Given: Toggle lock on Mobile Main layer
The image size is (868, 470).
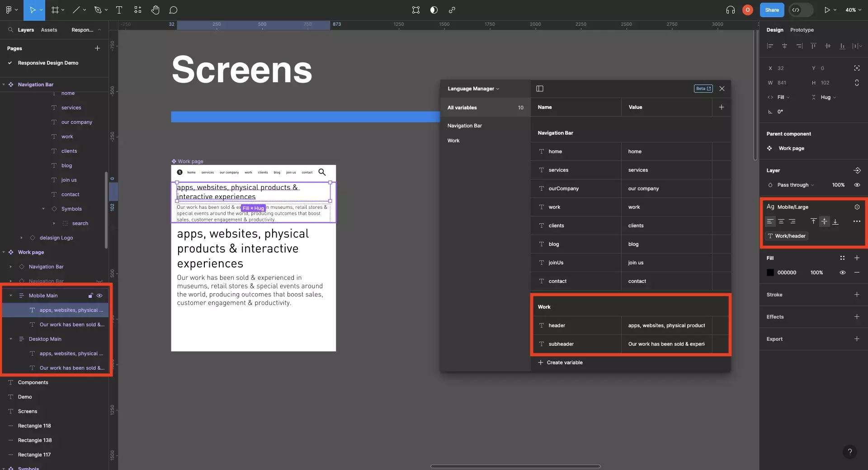Looking at the screenshot, I should (90, 296).
